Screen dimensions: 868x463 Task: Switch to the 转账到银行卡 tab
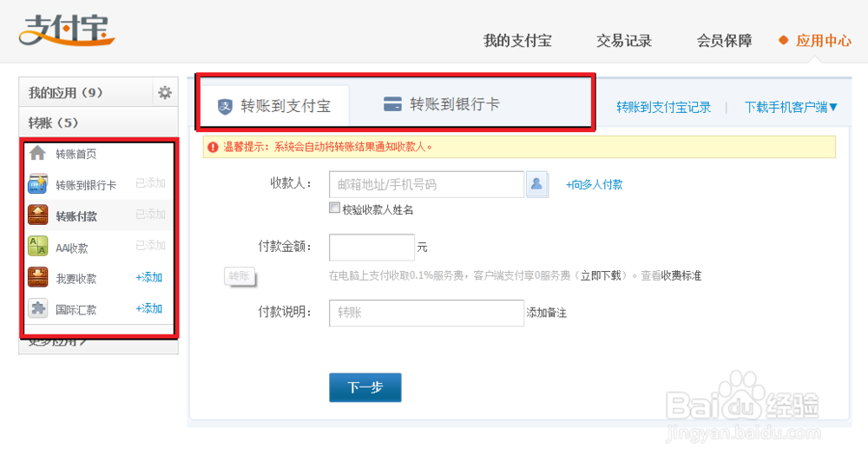(x=442, y=104)
